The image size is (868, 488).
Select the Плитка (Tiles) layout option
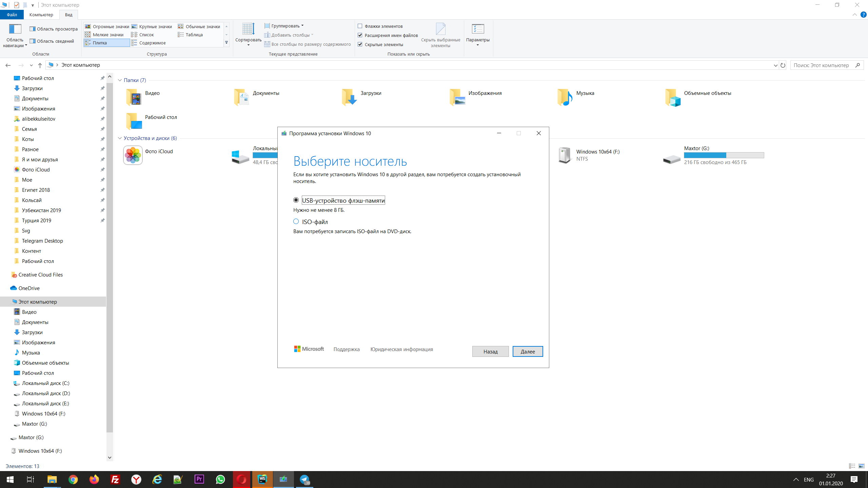pyautogui.click(x=107, y=43)
